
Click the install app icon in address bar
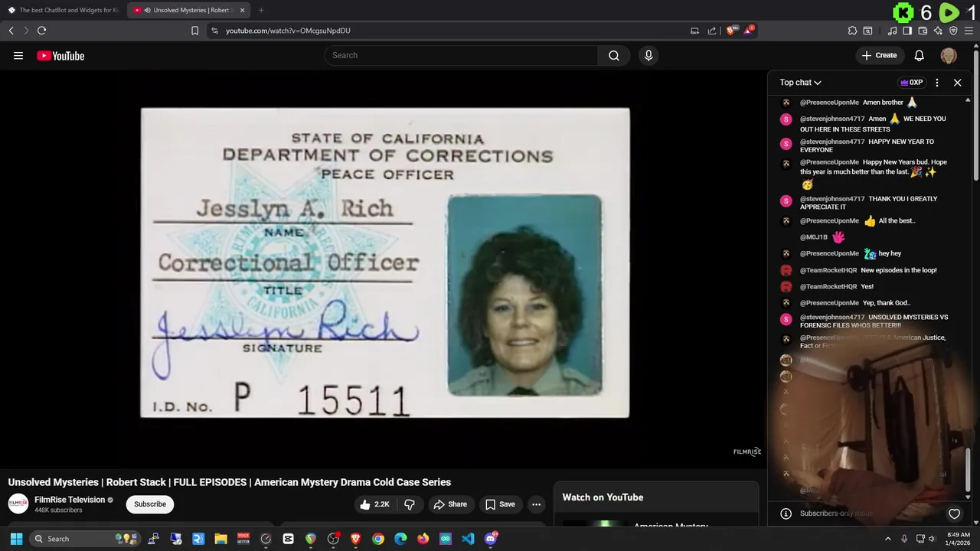[694, 31]
